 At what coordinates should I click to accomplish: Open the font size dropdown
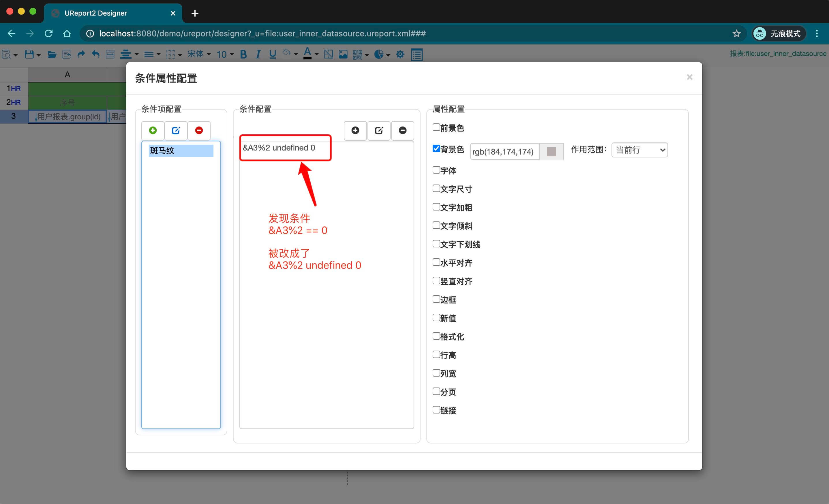(x=225, y=54)
